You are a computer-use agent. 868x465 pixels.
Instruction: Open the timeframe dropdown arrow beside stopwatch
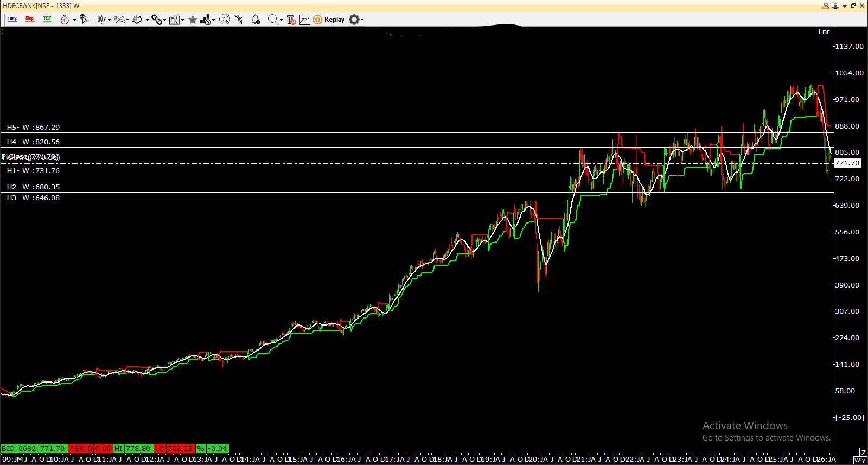pyautogui.click(x=74, y=20)
